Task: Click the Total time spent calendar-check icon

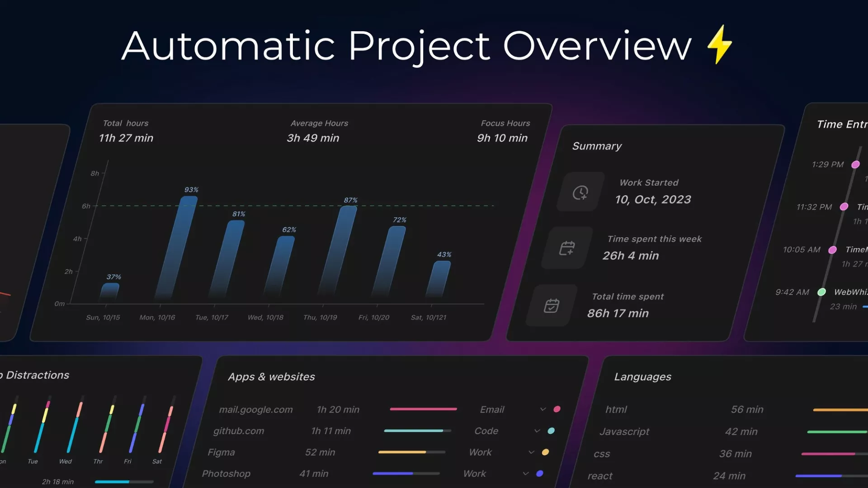Action: coord(552,306)
